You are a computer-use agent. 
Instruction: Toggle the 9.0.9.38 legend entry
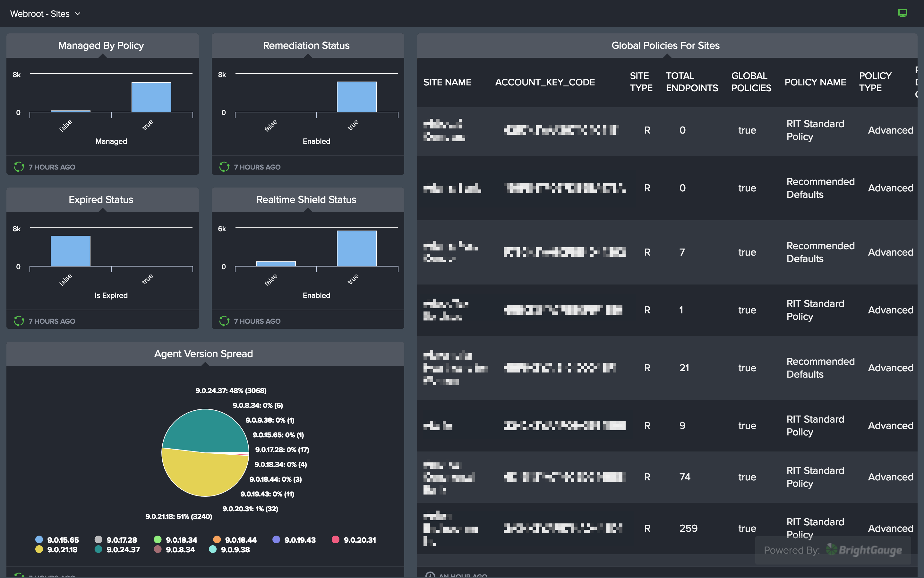click(x=229, y=549)
